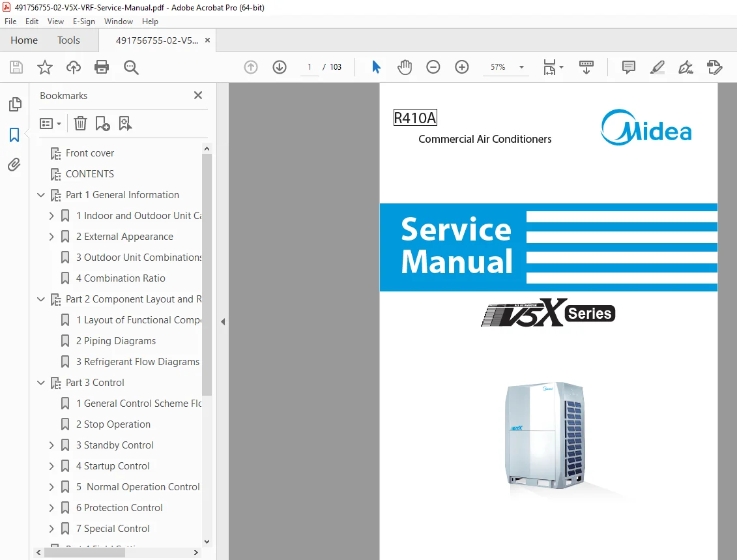Add a new bookmark icon
Screen dimensions: 737x560
point(102,124)
